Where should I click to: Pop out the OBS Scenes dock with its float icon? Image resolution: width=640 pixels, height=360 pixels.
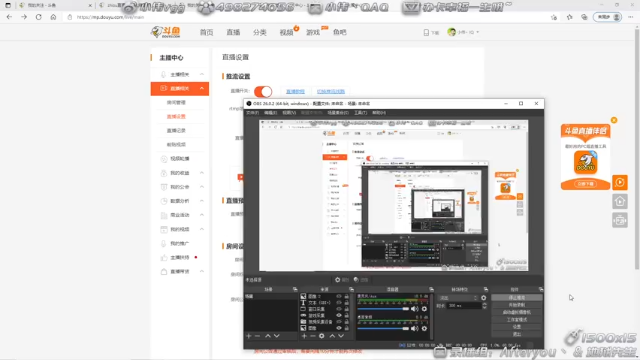click(295, 289)
